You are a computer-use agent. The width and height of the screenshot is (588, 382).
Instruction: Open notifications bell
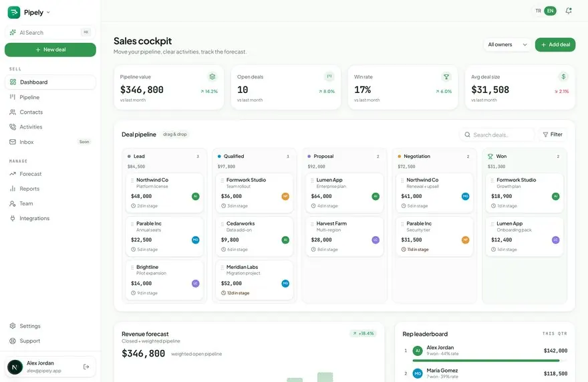click(569, 11)
